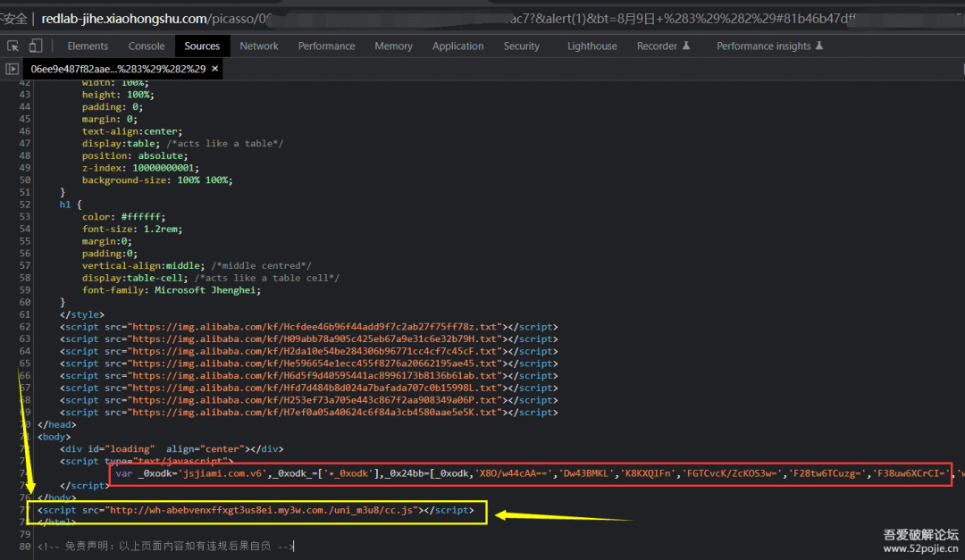Open the Network tab
965x560 pixels.
259,46
